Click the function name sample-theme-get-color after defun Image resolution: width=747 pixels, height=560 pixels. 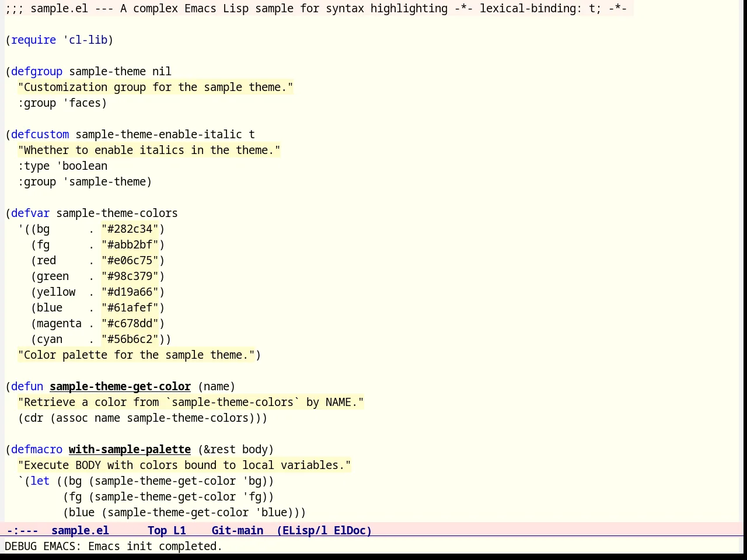pyautogui.click(x=120, y=386)
